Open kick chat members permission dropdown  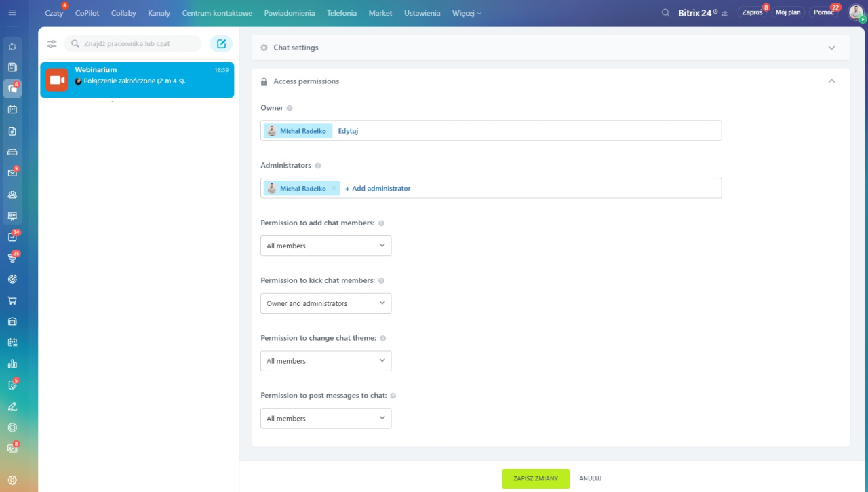(325, 303)
